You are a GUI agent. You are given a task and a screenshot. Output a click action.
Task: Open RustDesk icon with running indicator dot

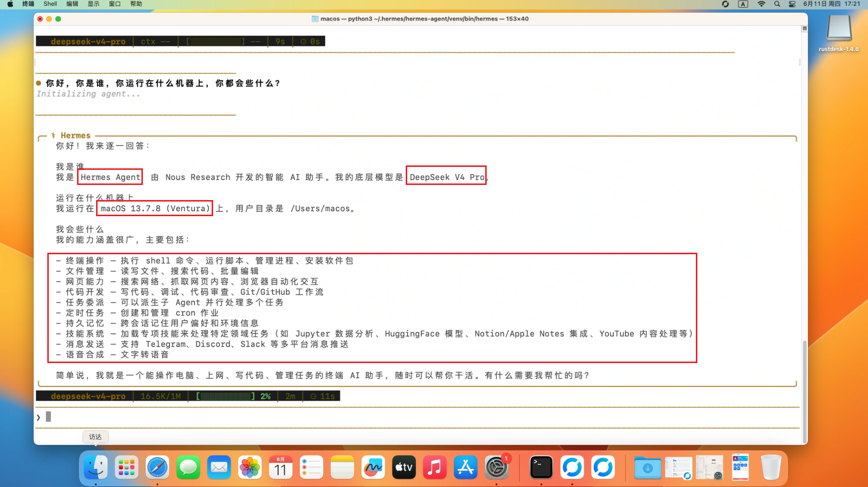[x=572, y=467]
